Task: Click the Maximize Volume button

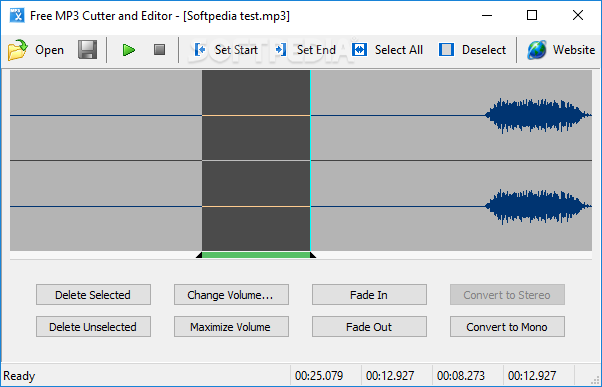Action: [231, 327]
